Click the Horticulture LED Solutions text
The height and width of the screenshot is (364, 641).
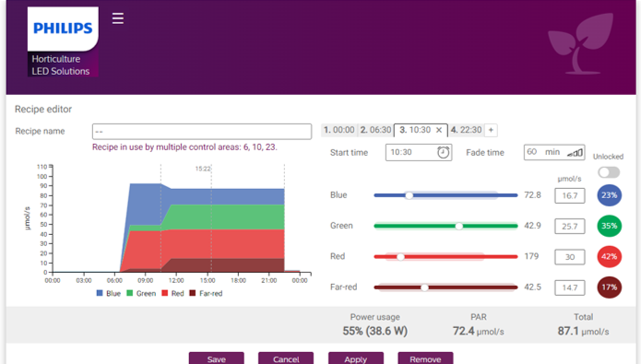coord(61,65)
